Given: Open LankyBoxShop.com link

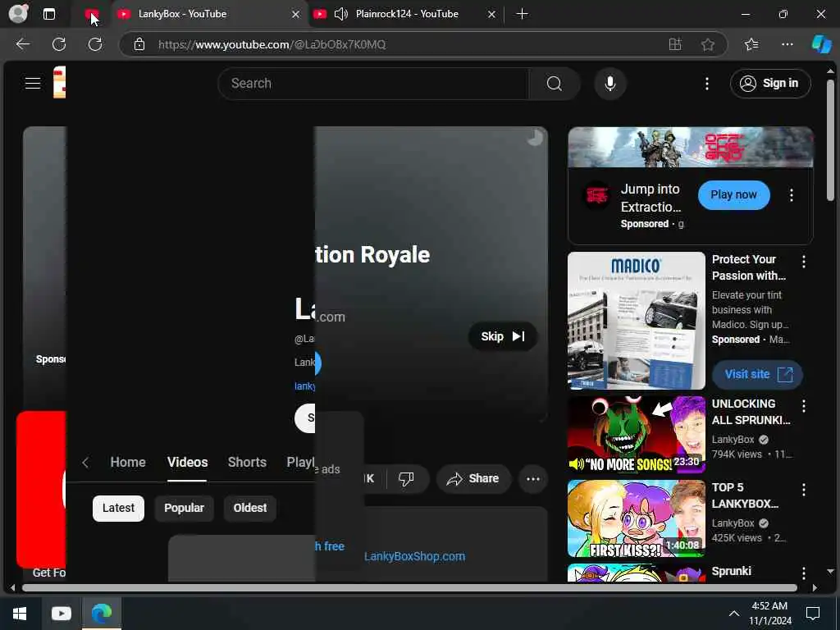Looking at the screenshot, I should point(414,557).
